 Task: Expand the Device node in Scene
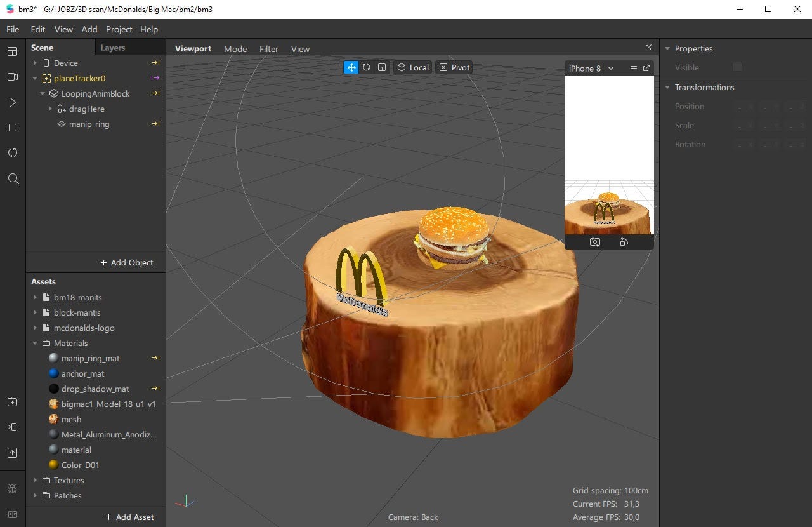coord(36,63)
